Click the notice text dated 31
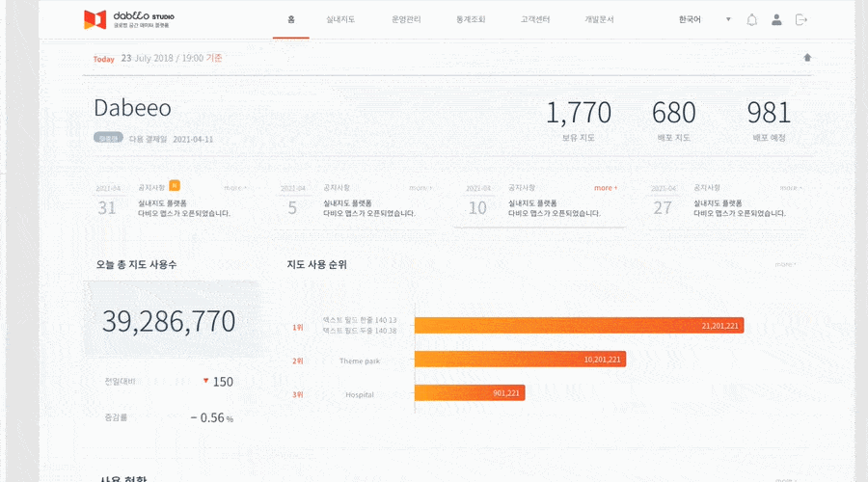This screenshot has height=482, width=868. (184, 208)
